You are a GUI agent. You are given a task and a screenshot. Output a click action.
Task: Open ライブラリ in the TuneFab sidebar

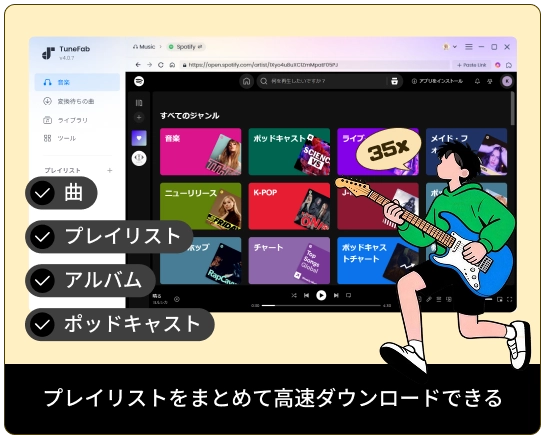coord(66,120)
